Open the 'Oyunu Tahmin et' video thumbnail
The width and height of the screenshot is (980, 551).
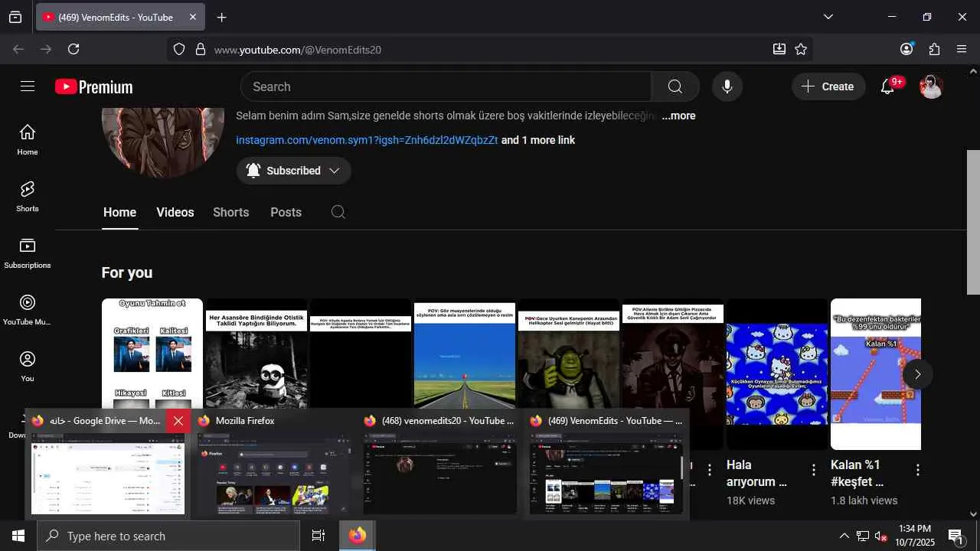pos(152,354)
